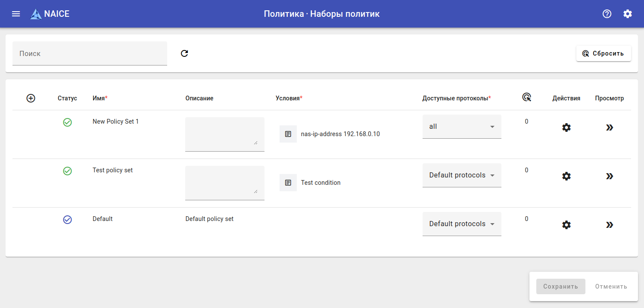Click description textarea for Test policy set

click(x=224, y=182)
